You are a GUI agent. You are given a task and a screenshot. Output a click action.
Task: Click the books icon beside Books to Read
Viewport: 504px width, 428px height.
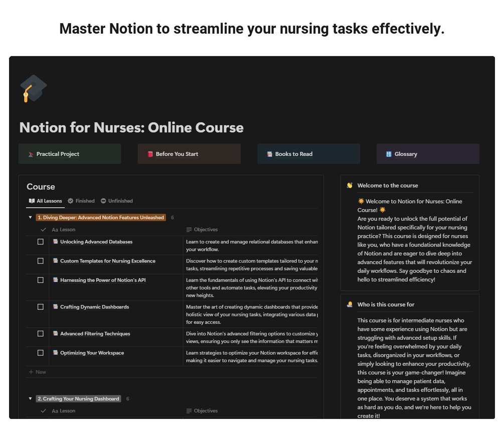269,154
